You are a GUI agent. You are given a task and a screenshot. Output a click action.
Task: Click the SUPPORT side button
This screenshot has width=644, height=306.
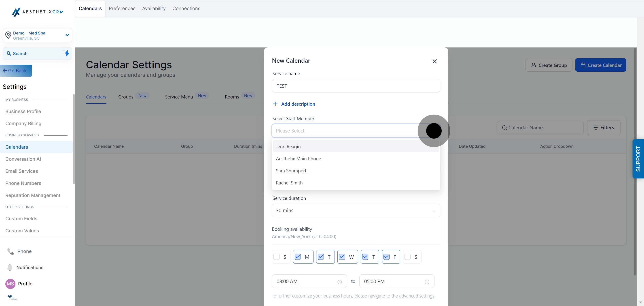[638, 159]
